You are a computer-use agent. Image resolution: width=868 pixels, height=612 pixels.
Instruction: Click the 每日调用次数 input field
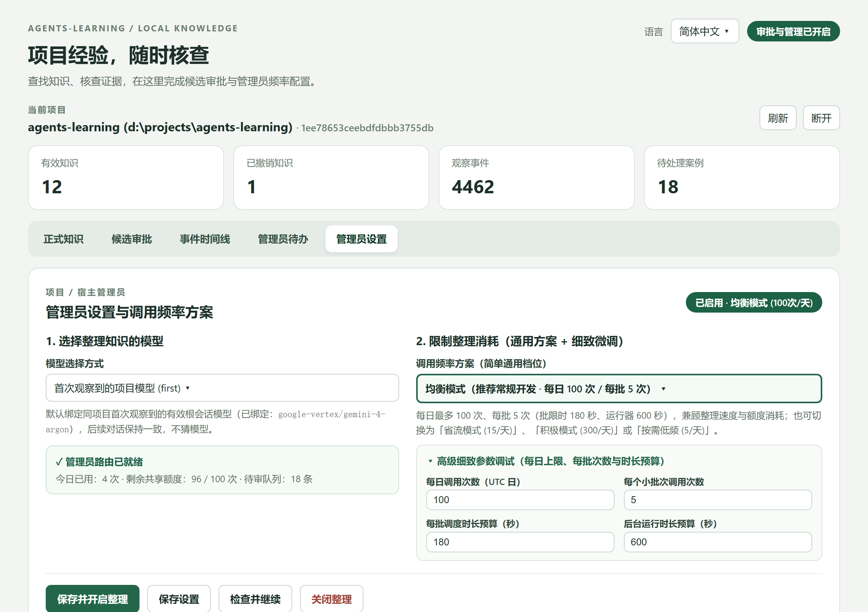pyautogui.click(x=520, y=500)
